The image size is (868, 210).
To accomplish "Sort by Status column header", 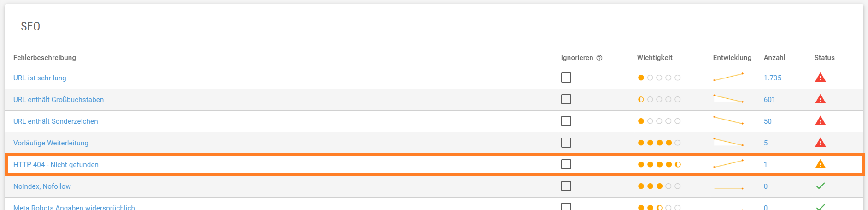I will 824,58.
